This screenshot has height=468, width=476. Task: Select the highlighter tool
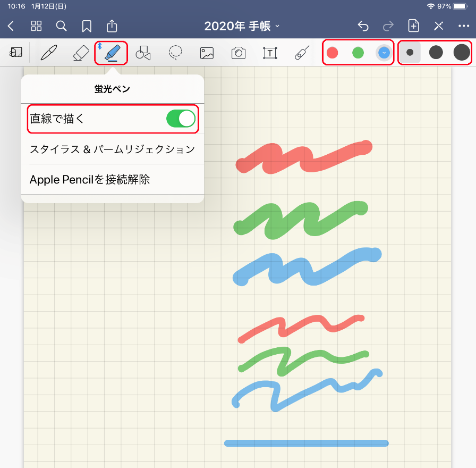(x=112, y=53)
